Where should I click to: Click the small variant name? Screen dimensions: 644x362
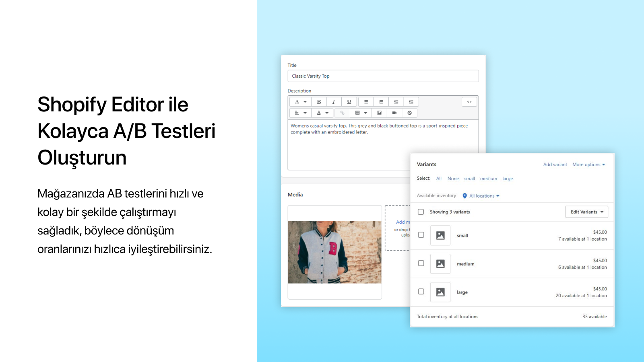[462, 236]
